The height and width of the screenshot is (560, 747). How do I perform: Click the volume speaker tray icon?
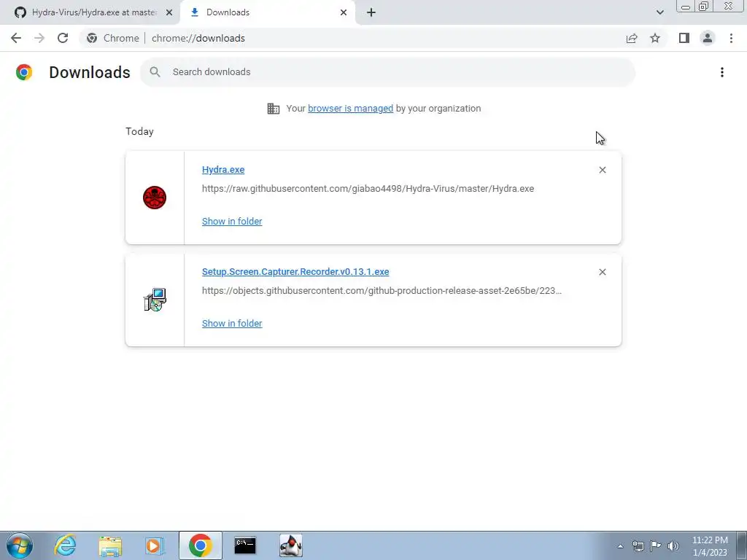673,546
